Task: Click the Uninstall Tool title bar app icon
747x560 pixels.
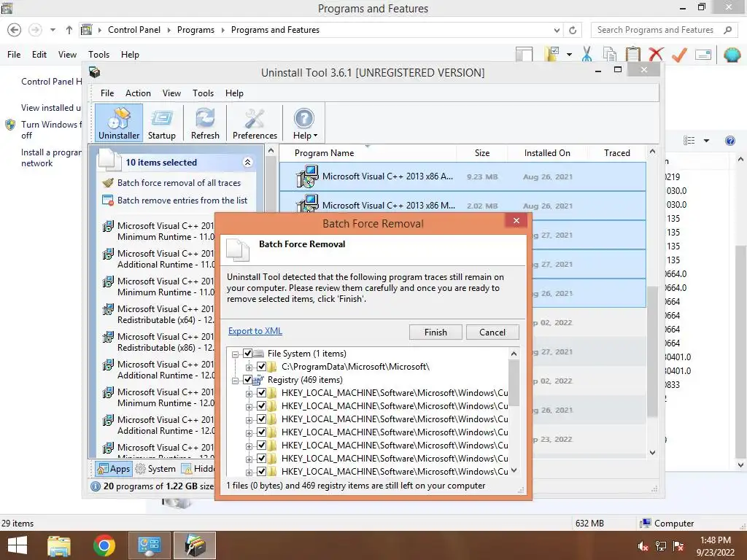Action: coord(95,72)
